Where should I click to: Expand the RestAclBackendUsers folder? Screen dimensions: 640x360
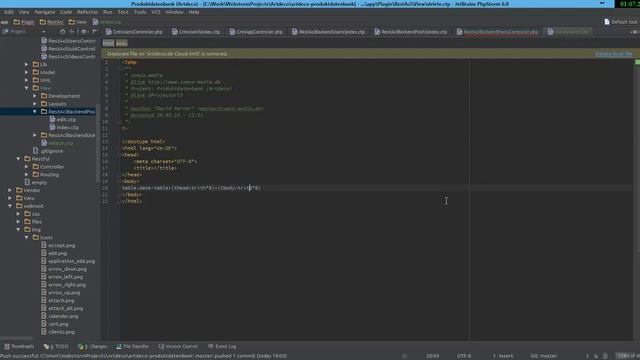[x=35, y=135]
